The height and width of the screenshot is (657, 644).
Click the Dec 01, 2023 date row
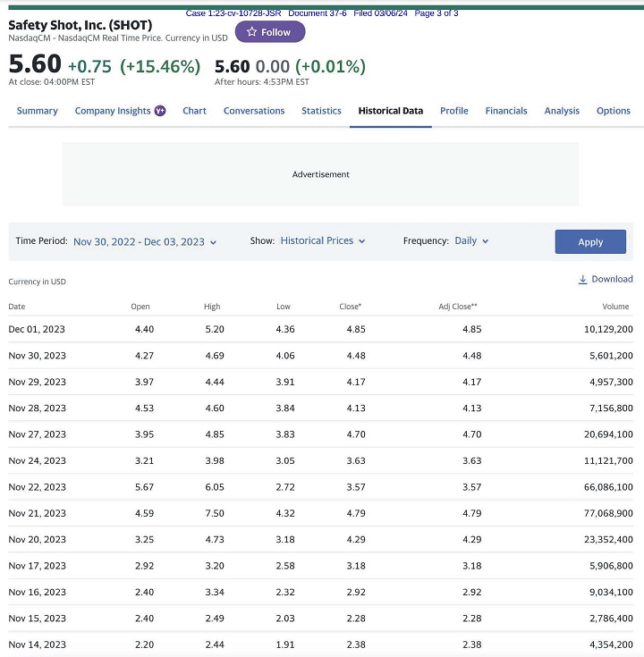pos(37,329)
